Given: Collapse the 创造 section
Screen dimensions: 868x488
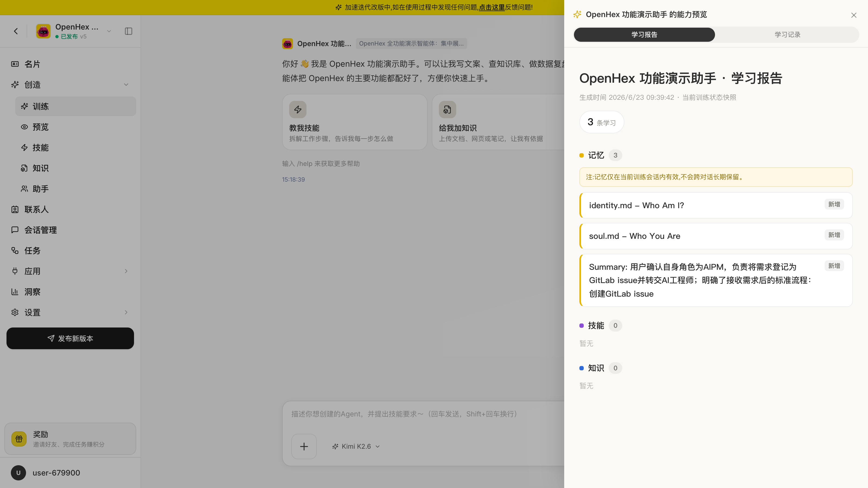Looking at the screenshot, I should tap(126, 85).
